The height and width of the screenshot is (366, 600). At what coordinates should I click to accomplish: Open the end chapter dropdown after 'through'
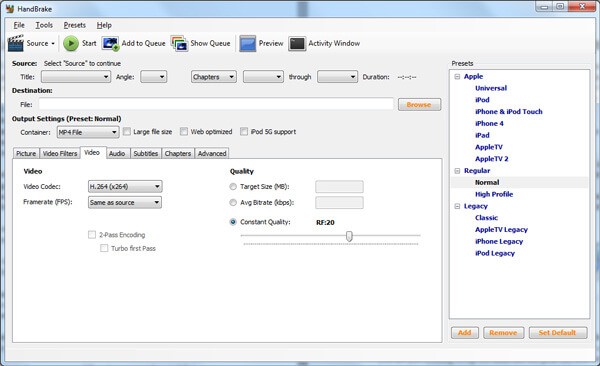tap(338, 77)
